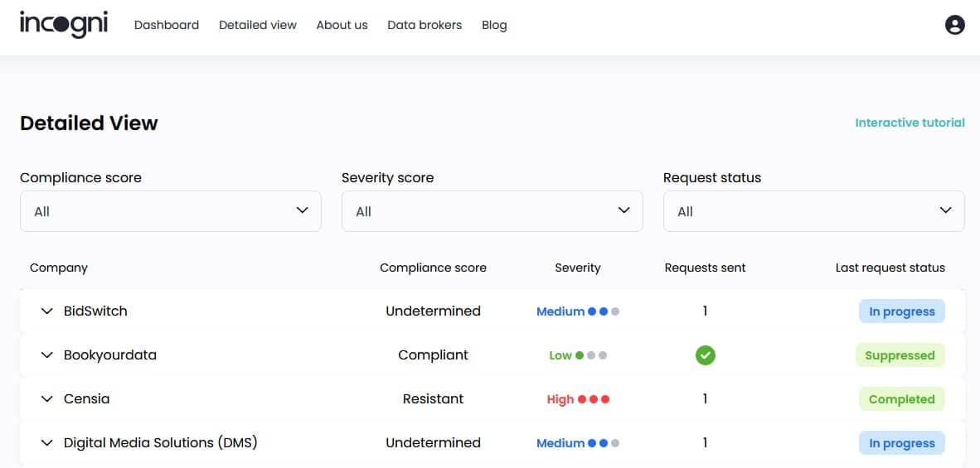Image resolution: width=980 pixels, height=468 pixels.
Task: Click requests sent count for Digital Media Solutions
Action: click(x=705, y=443)
